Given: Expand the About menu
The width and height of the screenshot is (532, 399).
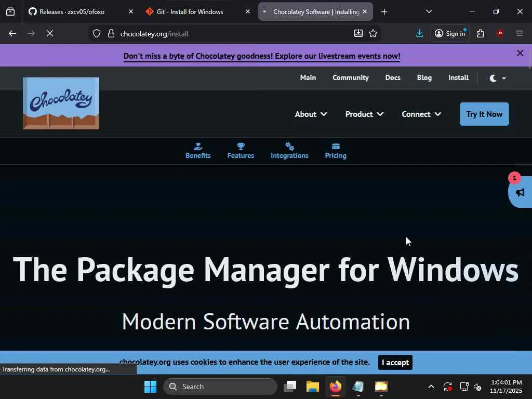Looking at the screenshot, I should (x=311, y=114).
